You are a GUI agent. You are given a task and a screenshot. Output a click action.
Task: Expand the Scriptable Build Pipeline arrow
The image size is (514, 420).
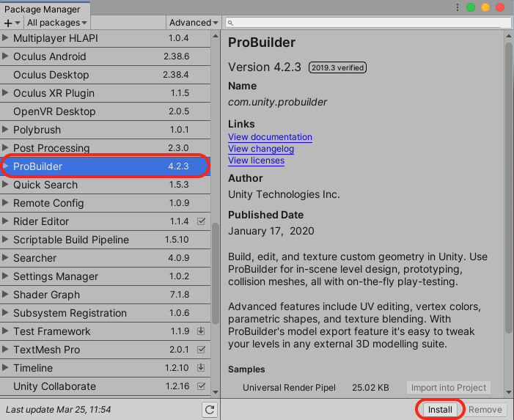5,240
